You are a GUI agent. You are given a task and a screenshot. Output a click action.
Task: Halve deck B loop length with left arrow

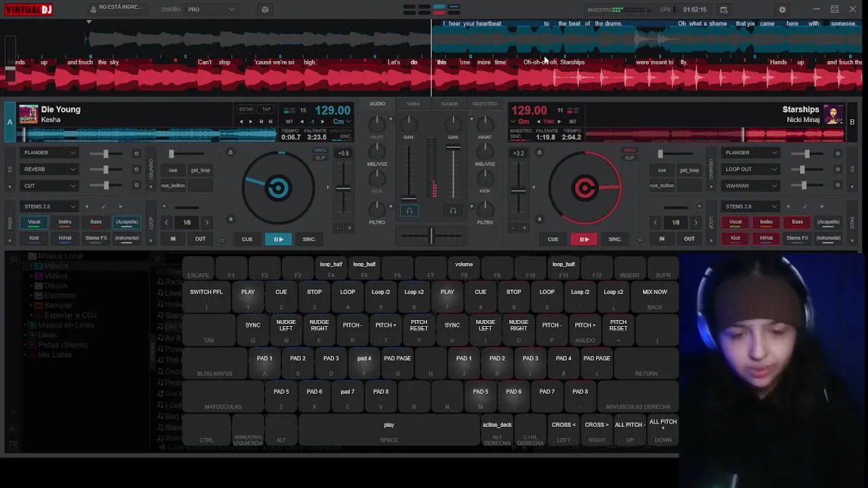655,222
